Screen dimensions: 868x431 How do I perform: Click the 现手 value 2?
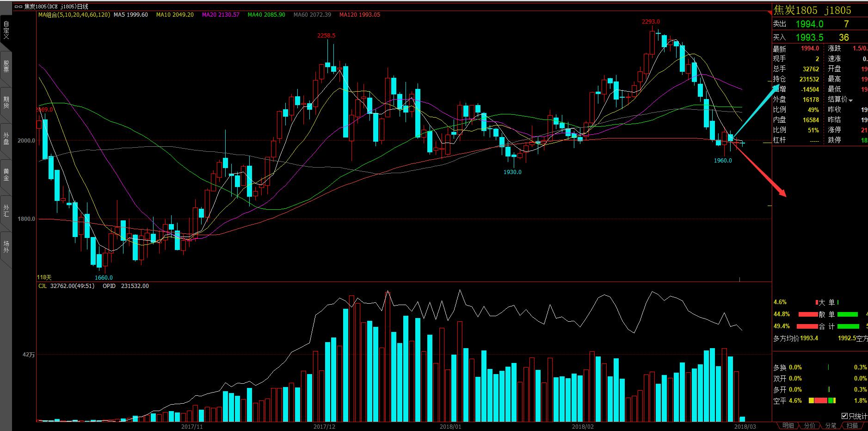[x=817, y=59]
